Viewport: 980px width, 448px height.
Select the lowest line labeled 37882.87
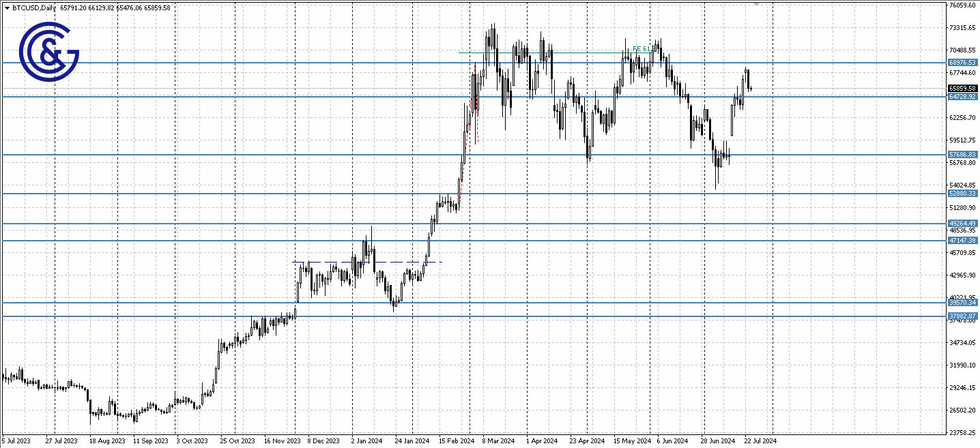(x=962, y=315)
